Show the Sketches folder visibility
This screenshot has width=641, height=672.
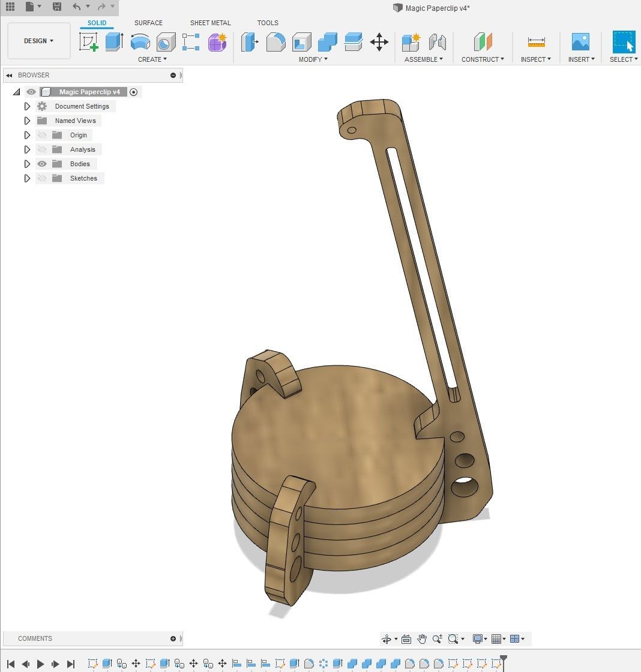[41, 178]
